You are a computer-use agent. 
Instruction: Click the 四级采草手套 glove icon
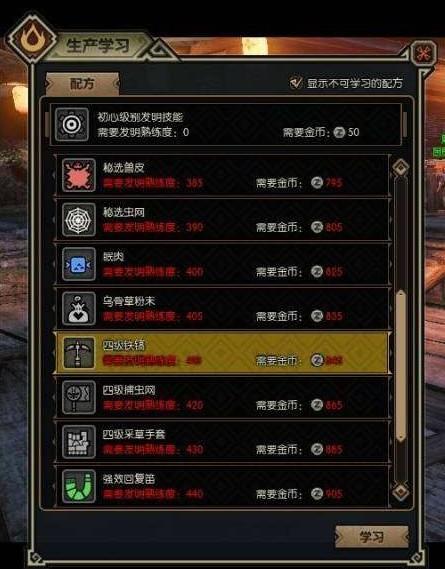coord(79,442)
